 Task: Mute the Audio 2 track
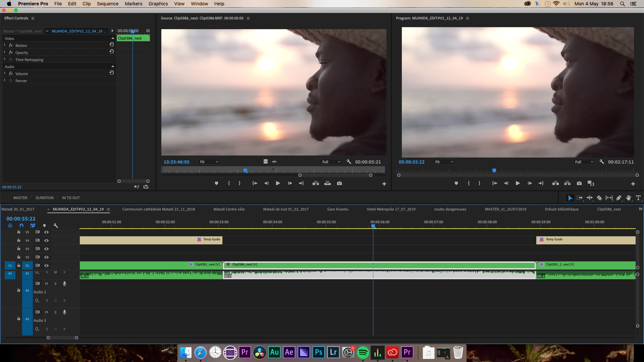pyautogui.click(x=46, y=284)
